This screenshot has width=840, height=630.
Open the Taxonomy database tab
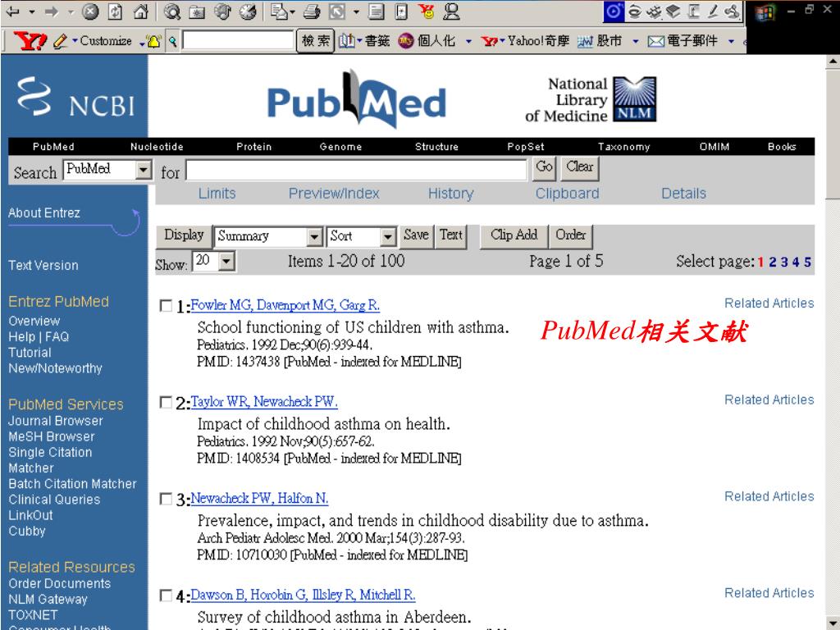pos(624,147)
